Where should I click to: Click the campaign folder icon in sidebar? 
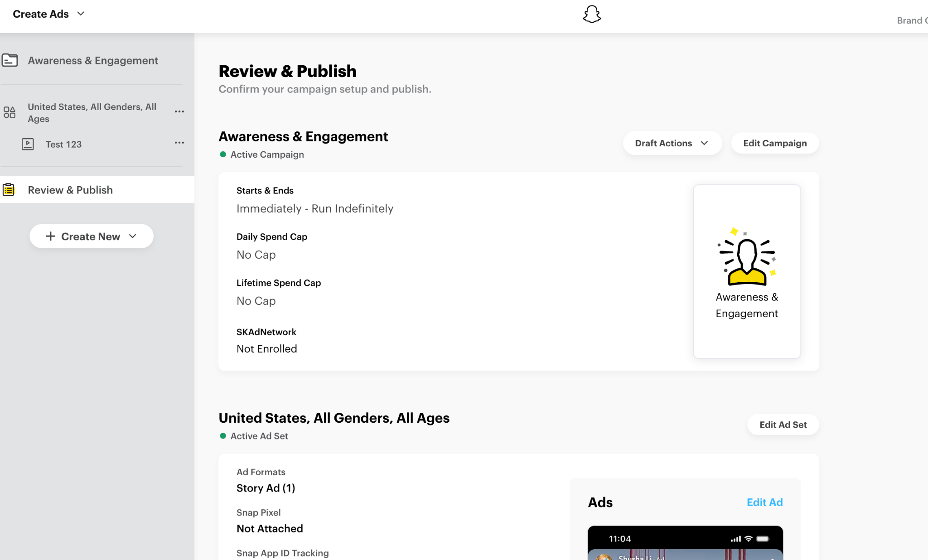tap(10, 60)
